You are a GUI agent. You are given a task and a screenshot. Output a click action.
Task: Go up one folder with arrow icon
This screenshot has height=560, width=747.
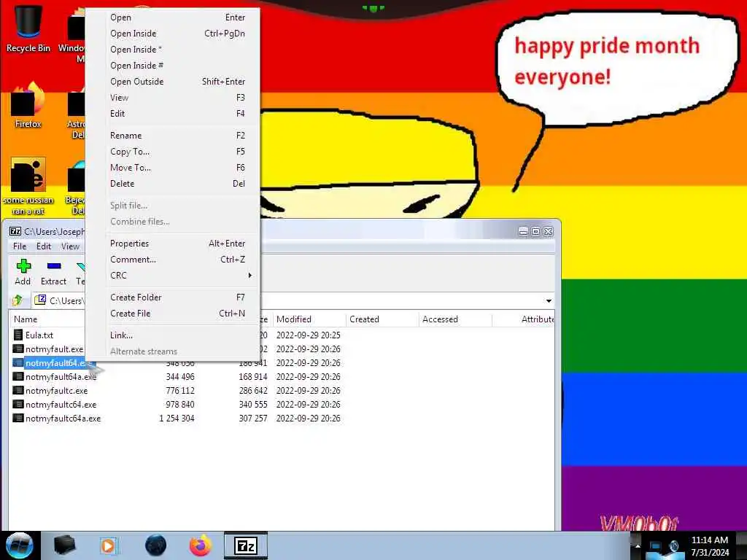pyautogui.click(x=18, y=300)
